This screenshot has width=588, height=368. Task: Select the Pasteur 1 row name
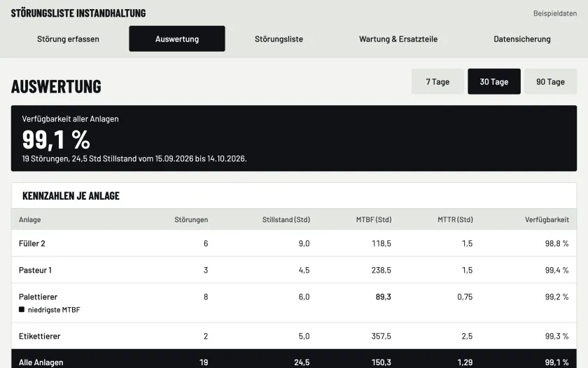click(x=35, y=270)
